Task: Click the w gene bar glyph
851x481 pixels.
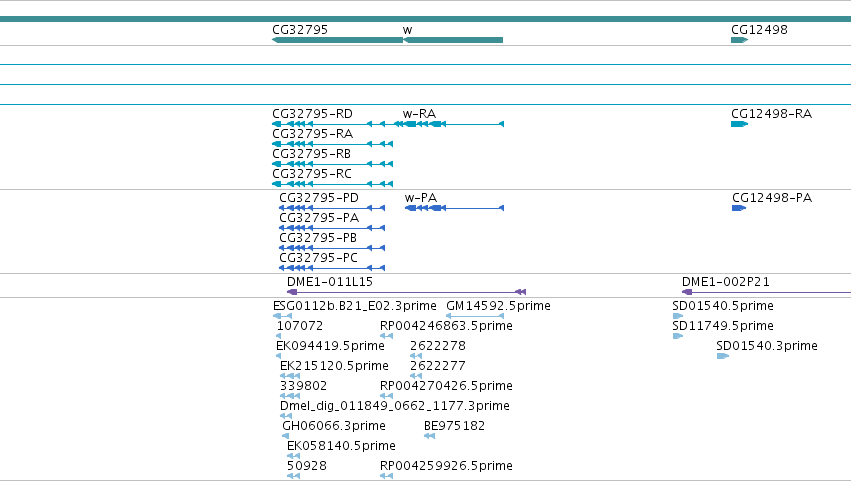Action: (x=453, y=40)
